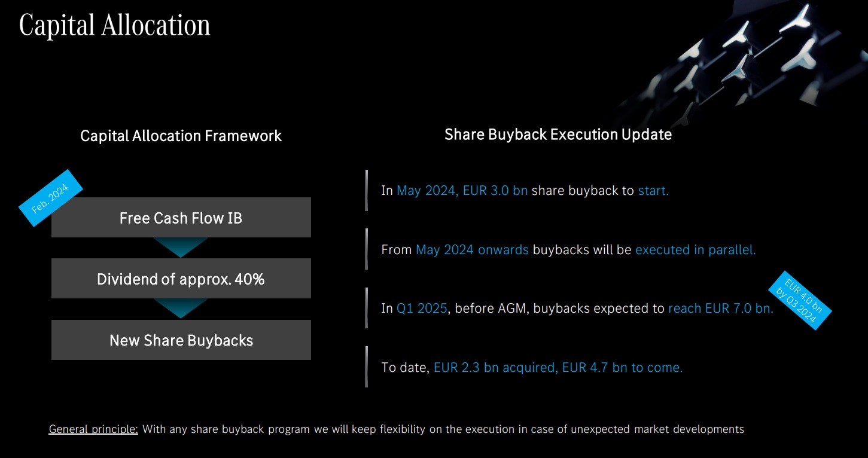The height and width of the screenshot is (458, 868).
Task: Click the May 2024 onwards text
Action: [x=472, y=249]
